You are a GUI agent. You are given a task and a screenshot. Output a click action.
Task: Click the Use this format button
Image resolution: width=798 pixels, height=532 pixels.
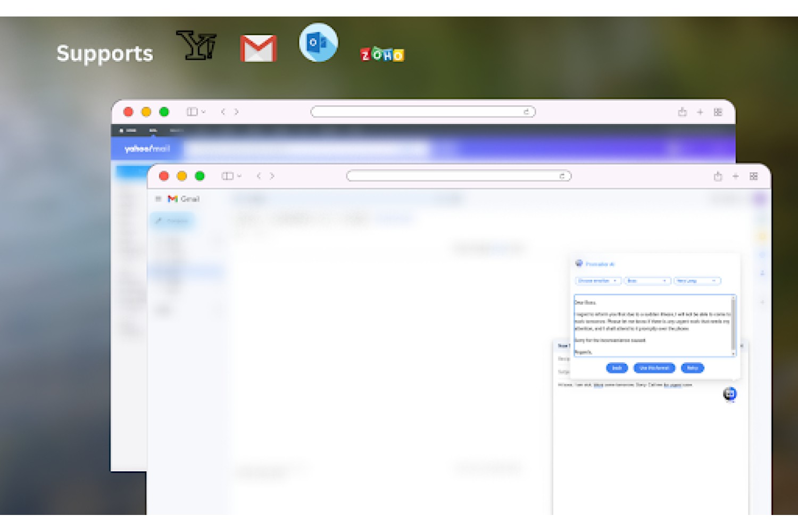[x=654, y=368]
